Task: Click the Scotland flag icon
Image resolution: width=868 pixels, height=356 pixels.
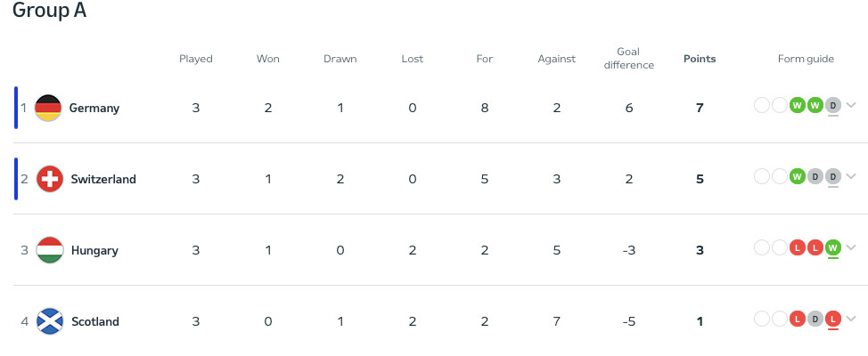Action: (50, 321)
